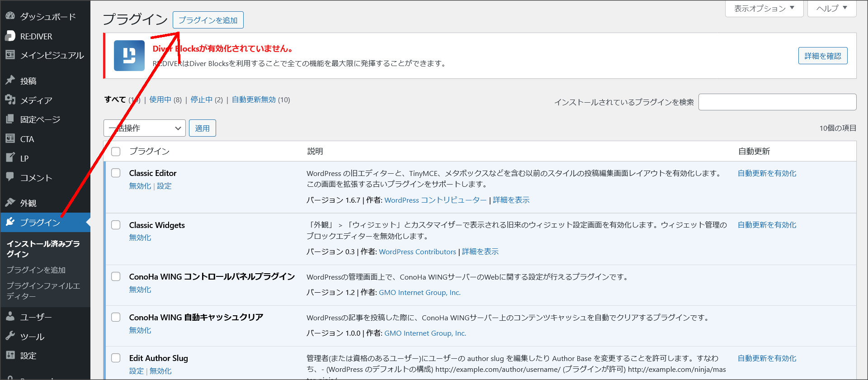
Task: Click the pushpin icon for 投稿
Action: coord(10,81)
